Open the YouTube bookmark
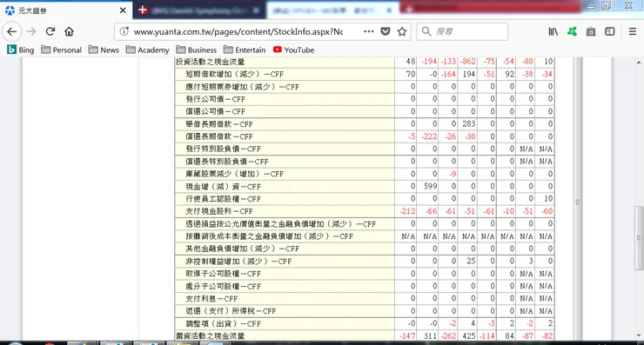This screenshot has width=644, height=345. point(293,50)
